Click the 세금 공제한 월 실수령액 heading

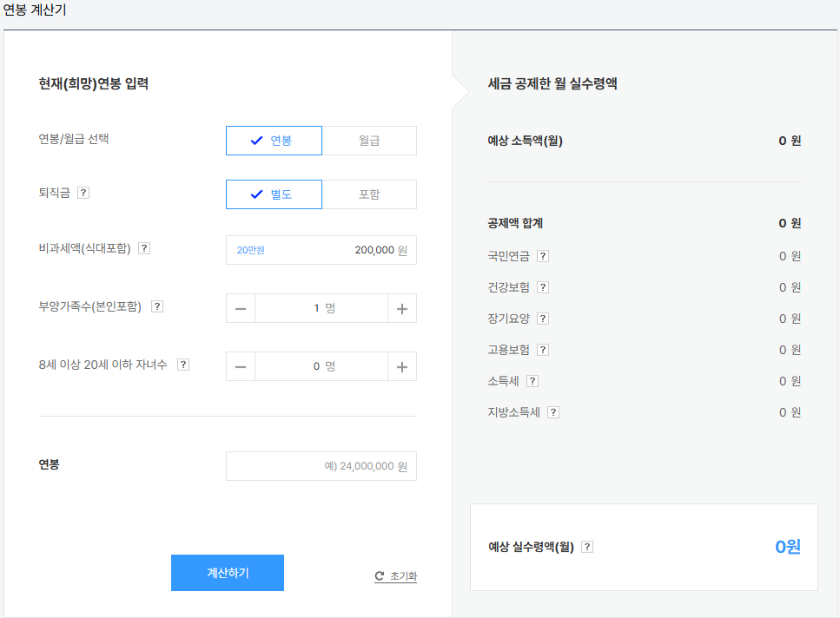[552, 83]
